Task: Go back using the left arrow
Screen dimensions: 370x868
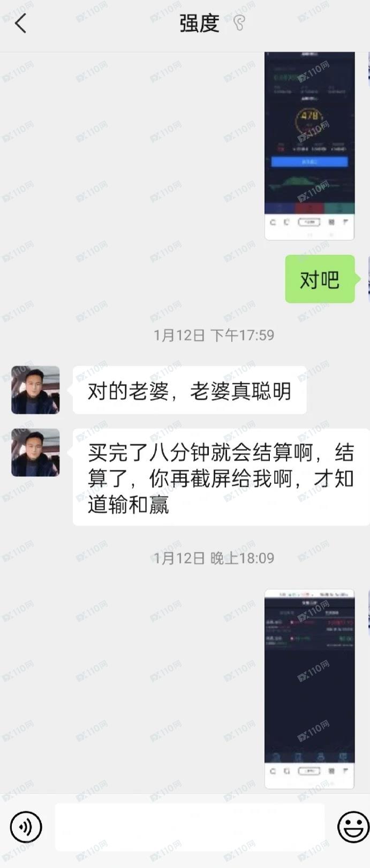Action: [x=21, y=24]
